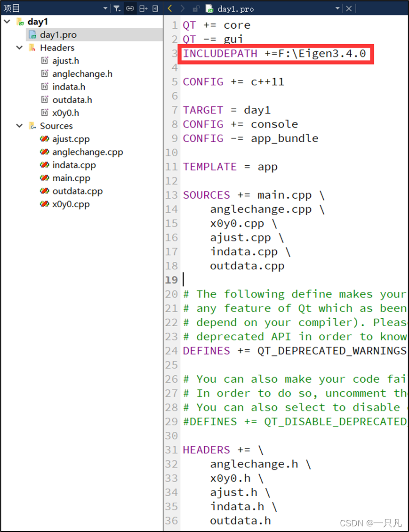Open the 项目 view selector dropdown

coord(105,8)
